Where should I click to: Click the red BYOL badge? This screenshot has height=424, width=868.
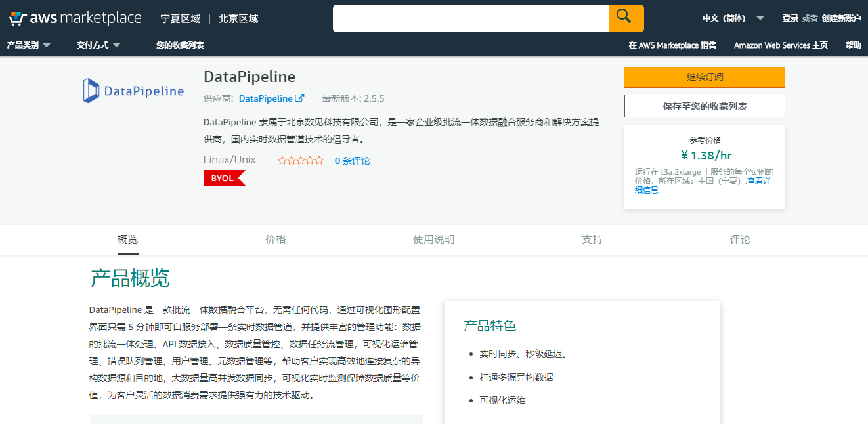click(223, 179)
